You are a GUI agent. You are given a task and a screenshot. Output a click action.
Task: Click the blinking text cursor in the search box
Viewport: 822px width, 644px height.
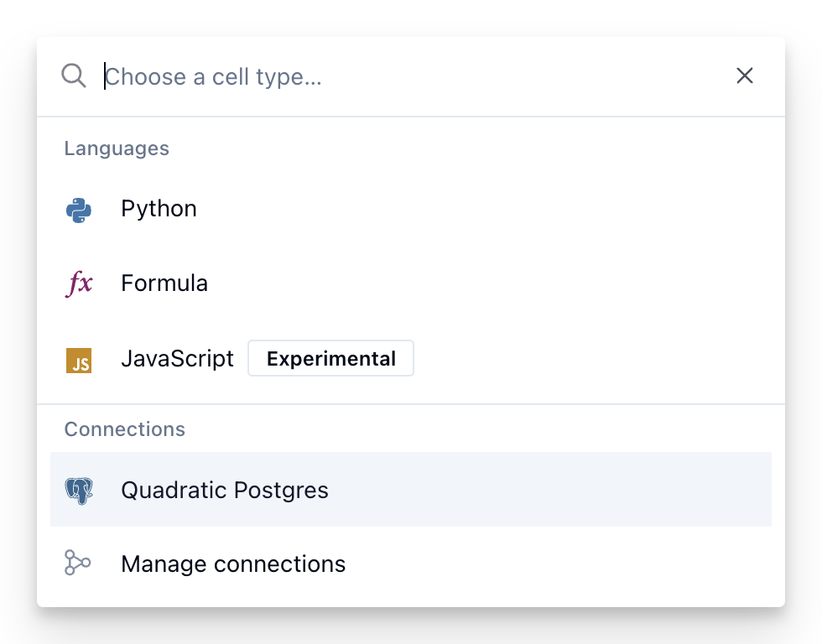[x=105, y=77]
